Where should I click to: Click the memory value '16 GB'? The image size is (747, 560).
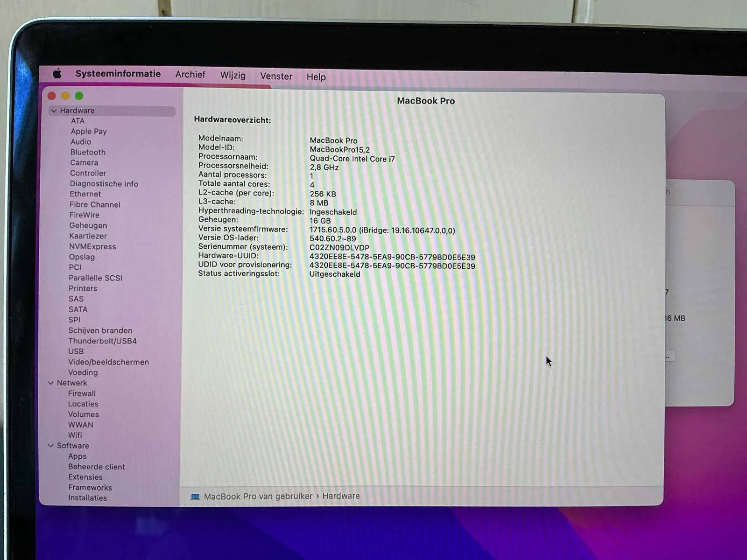click(320, 221)
